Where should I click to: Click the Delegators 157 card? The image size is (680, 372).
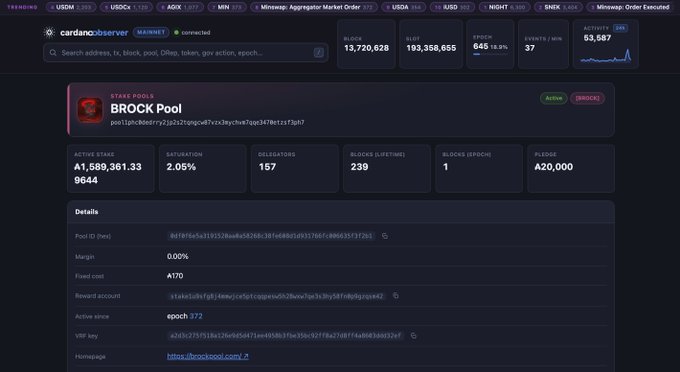[295, 169]
